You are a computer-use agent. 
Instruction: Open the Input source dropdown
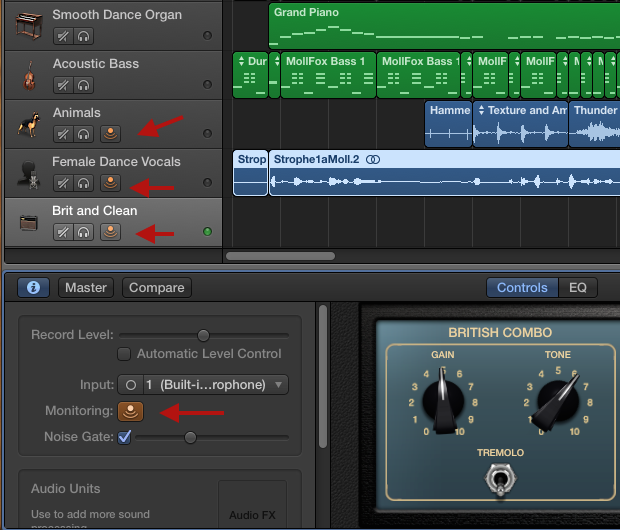click(215, 385)
